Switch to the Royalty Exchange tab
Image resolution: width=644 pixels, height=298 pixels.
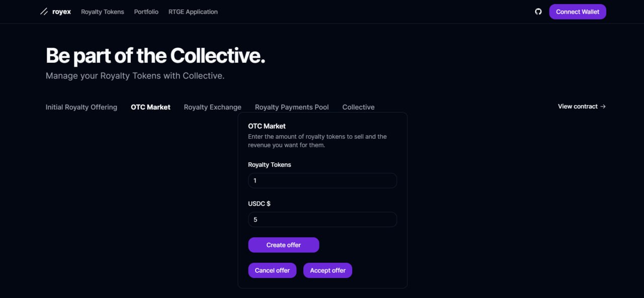pos(212,107)
